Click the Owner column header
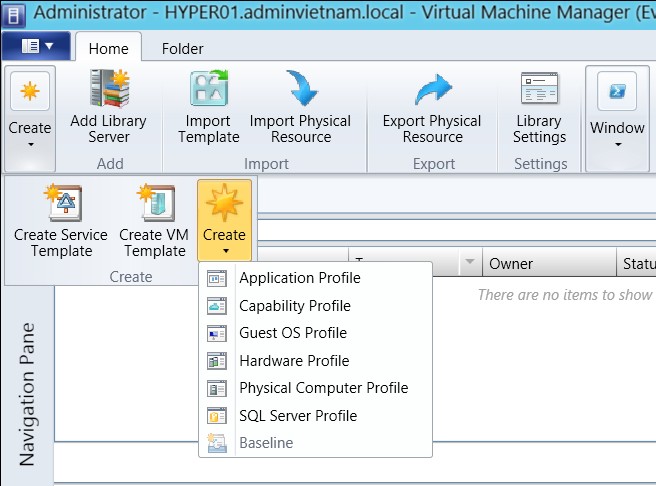The height and width of the screenshot is (486, 656). point(549,263)
